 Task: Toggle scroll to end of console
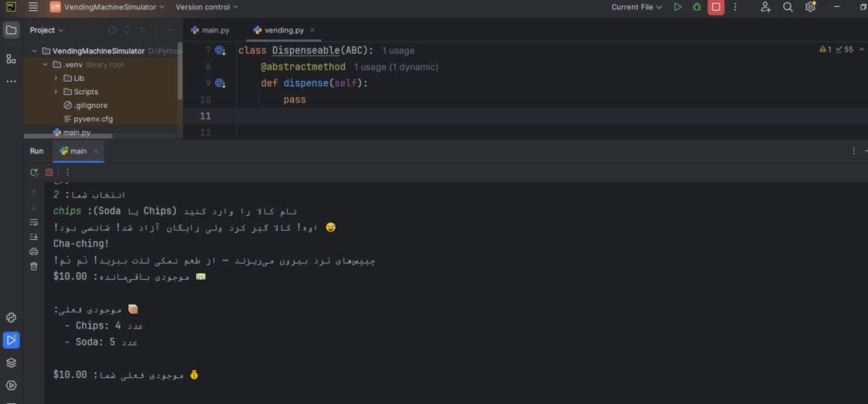pyautogui.click(x=34, y=237)
